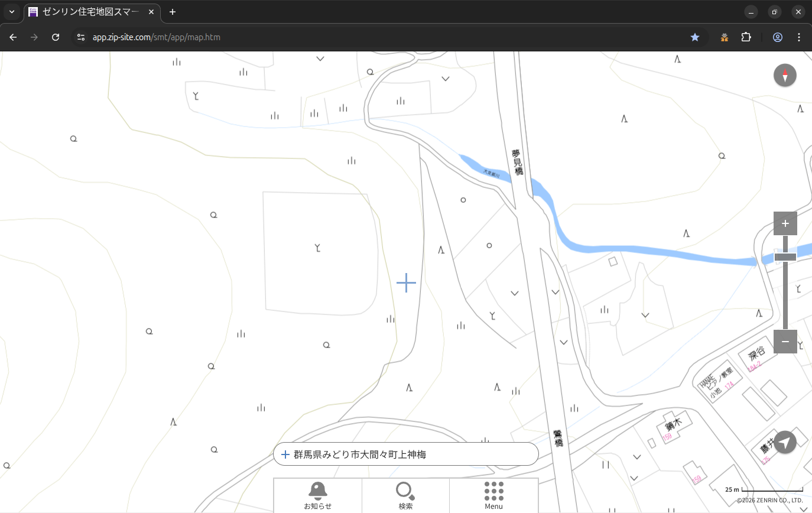The width and height of the screenshot is (812, 513).
Task: Open the Menu grid icon
Action: pos(493,495)
